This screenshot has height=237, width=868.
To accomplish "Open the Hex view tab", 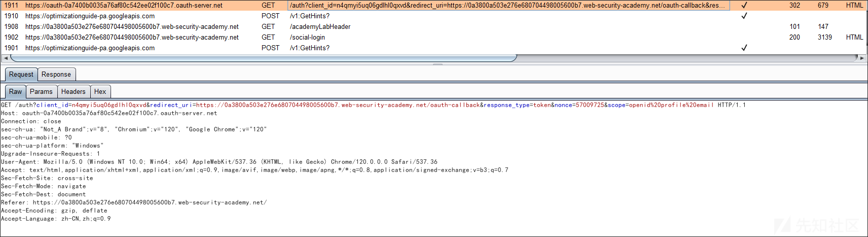I will 100,91.
